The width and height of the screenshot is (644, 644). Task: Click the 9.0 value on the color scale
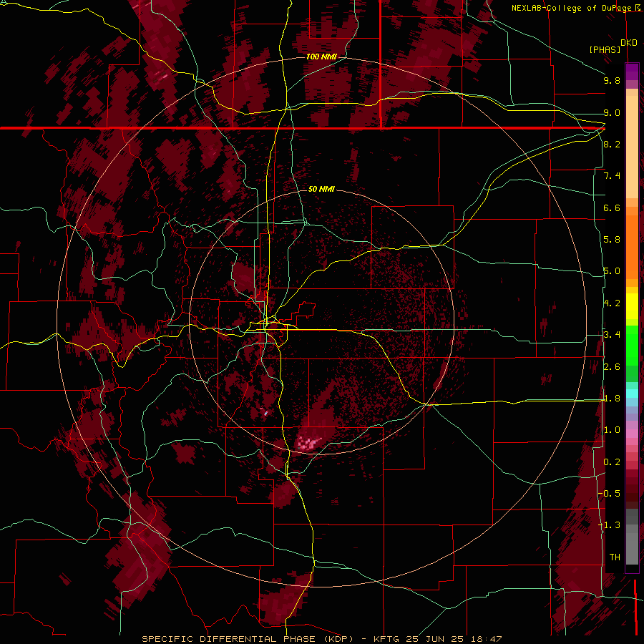point(612,112)
